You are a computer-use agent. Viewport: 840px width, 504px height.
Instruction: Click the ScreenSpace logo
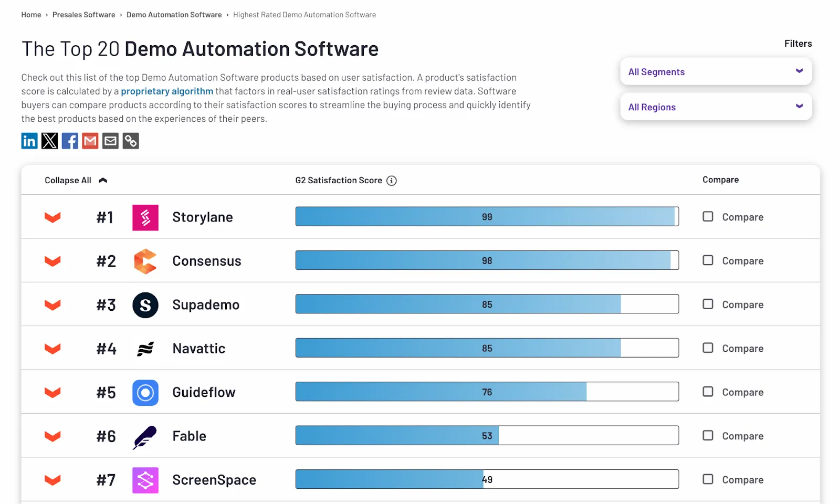pyautogui.click(x=145, y=480)
